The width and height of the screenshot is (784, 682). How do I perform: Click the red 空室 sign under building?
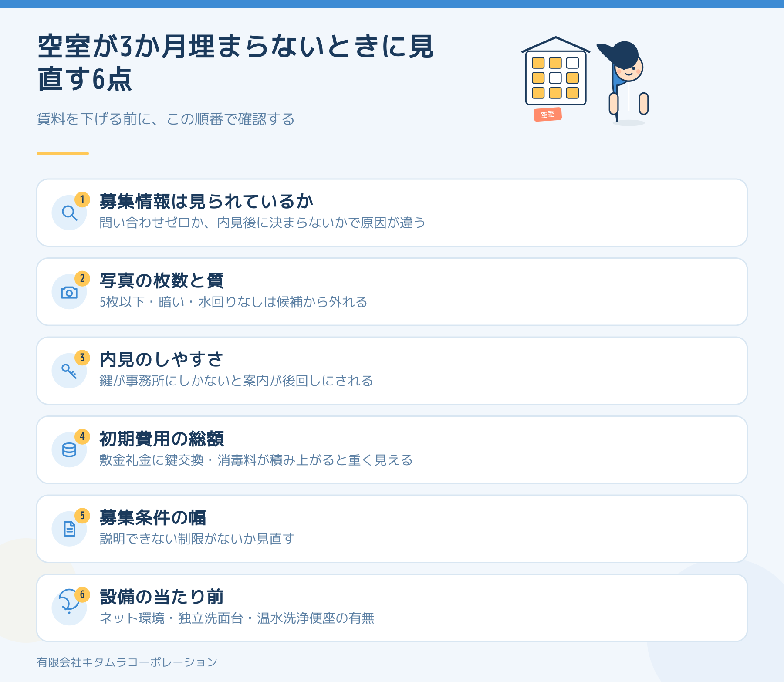[548, 115]
